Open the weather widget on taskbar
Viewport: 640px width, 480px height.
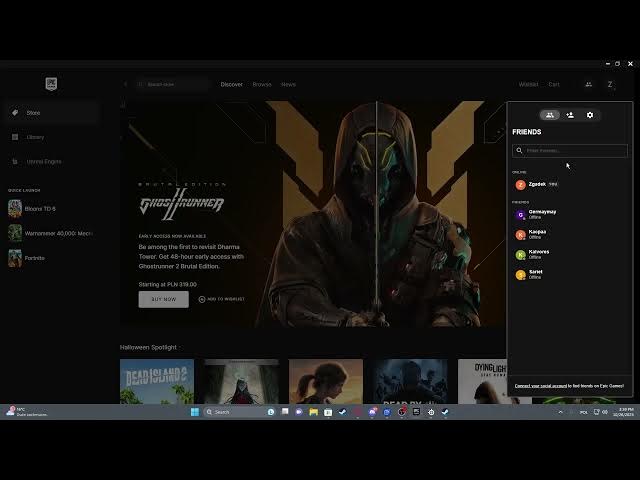27,412
